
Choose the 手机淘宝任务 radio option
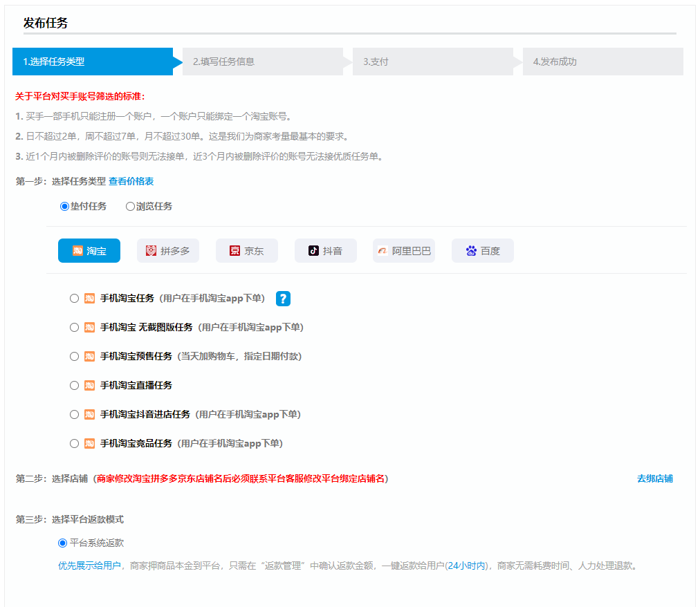tap(74, 299)
